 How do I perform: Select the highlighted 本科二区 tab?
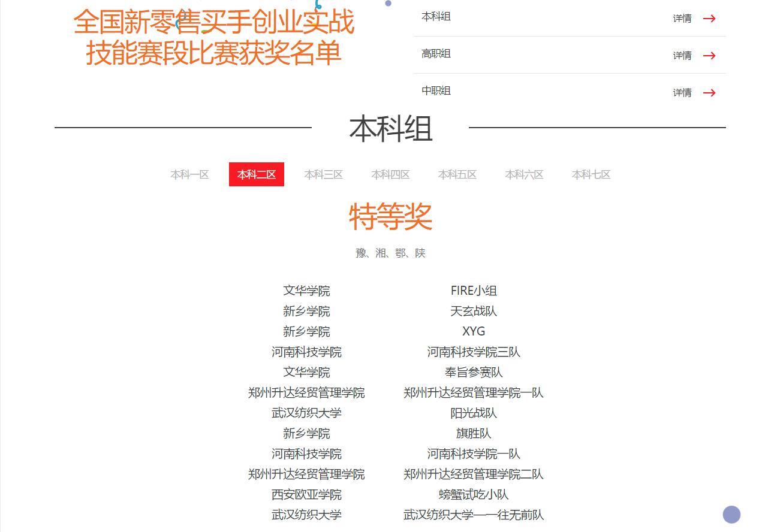(257, 174)
